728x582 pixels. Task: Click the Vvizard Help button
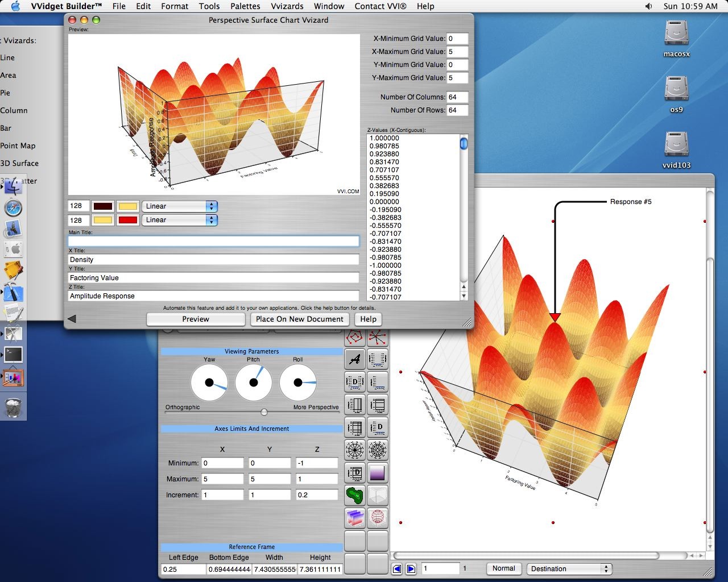(x=368, y=319)
